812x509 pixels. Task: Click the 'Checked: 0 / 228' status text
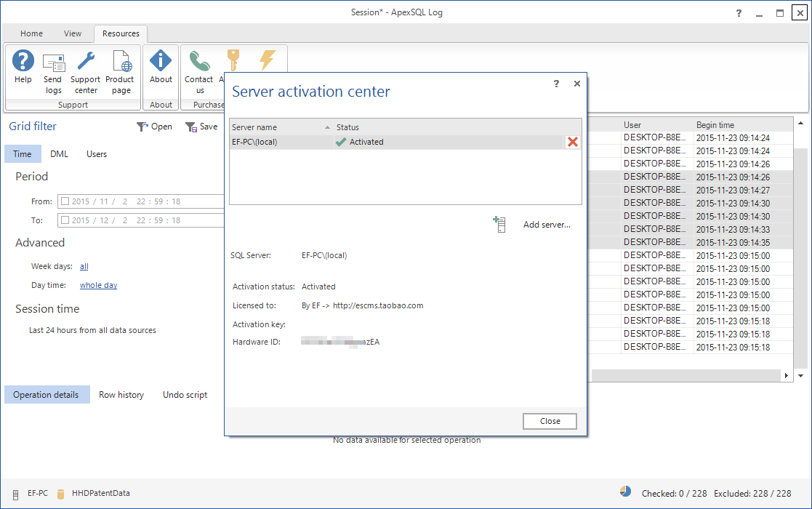(x=675, y=494)
